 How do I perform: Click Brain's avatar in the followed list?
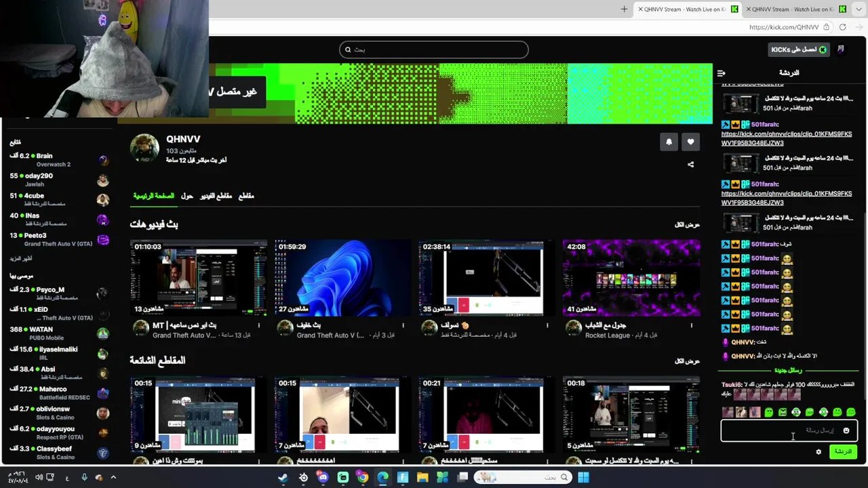(102, 160)
